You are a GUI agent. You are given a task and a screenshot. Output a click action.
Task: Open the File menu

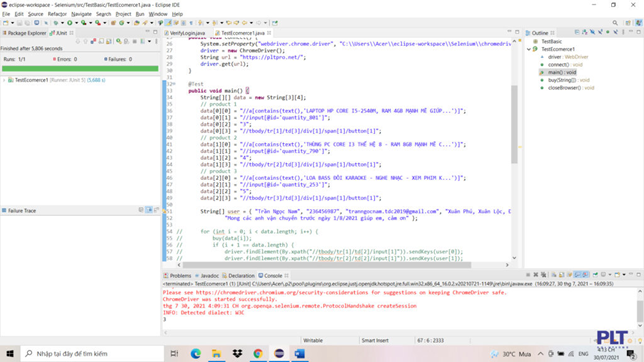(x=6, y=14)
